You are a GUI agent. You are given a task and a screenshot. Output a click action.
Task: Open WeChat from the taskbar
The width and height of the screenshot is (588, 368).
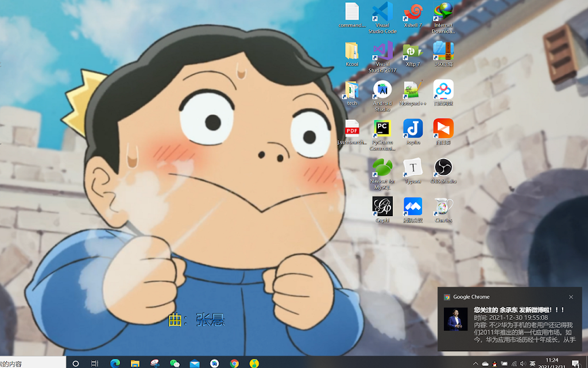click(x=175, y=363)
